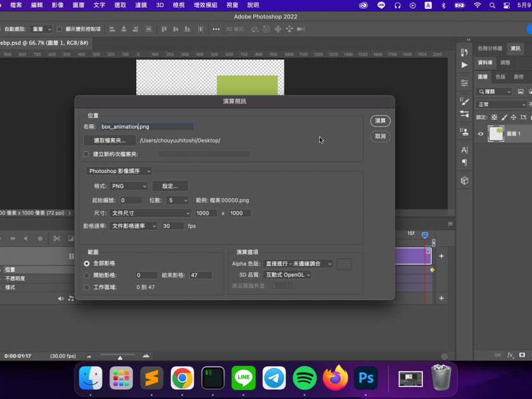Click the scissors split icon in timeline
This screenshot has height=399, width=532.
click(x=56, y=239)
